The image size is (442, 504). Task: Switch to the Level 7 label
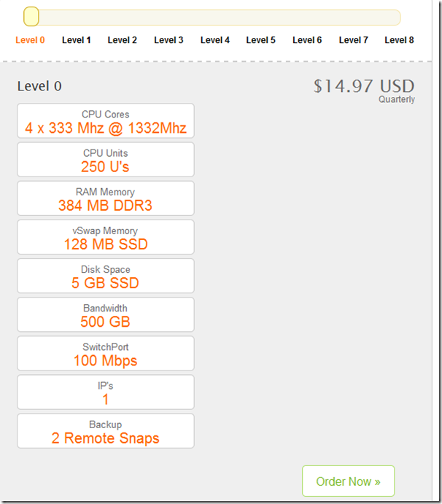[x=353, y=40]
